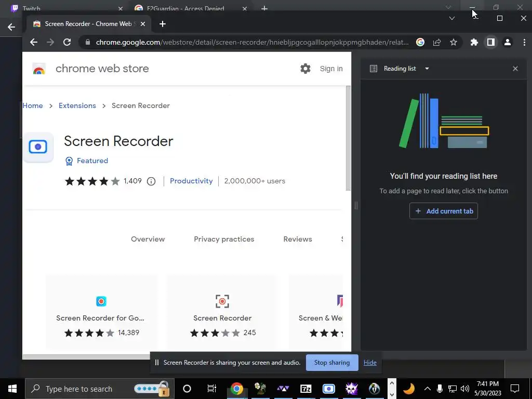Open web store settings gear

[305, 69]
